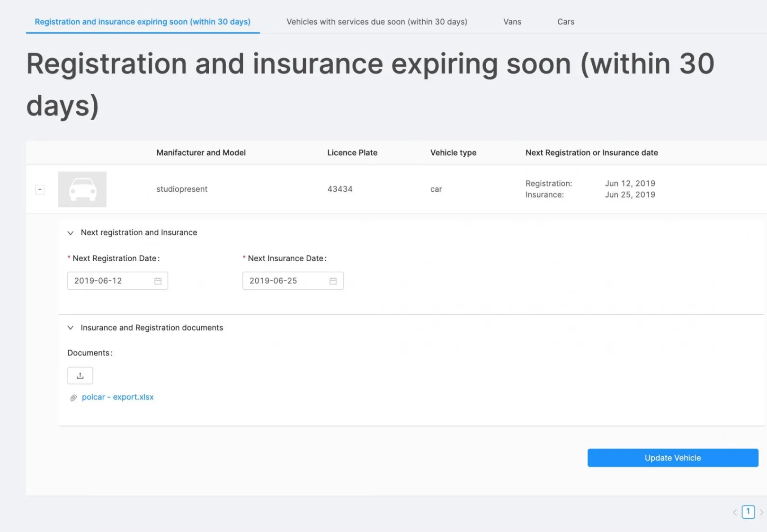
Task: Open the Registration and insurance expiring soon tab
Action: (143, 22)
